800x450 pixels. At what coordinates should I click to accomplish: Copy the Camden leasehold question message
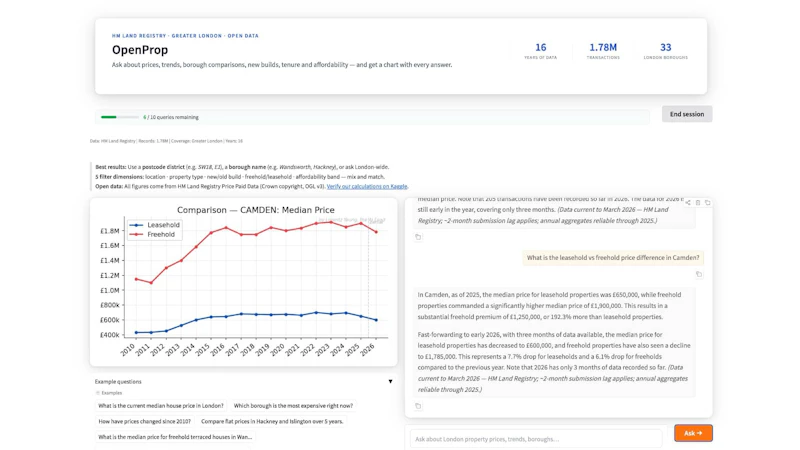[x=698, y=274]
